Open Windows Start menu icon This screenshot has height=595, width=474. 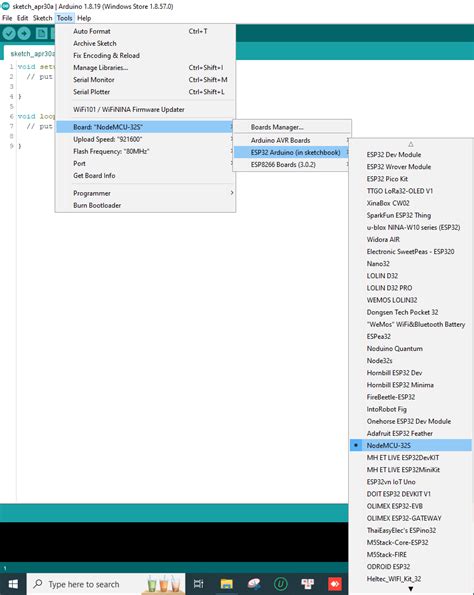pos(13,584)
